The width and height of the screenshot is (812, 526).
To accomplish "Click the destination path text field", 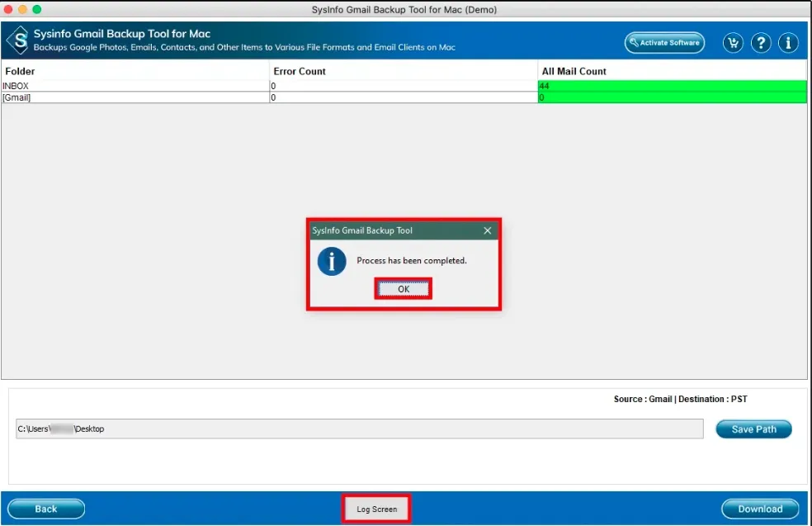I will (359, 429).
